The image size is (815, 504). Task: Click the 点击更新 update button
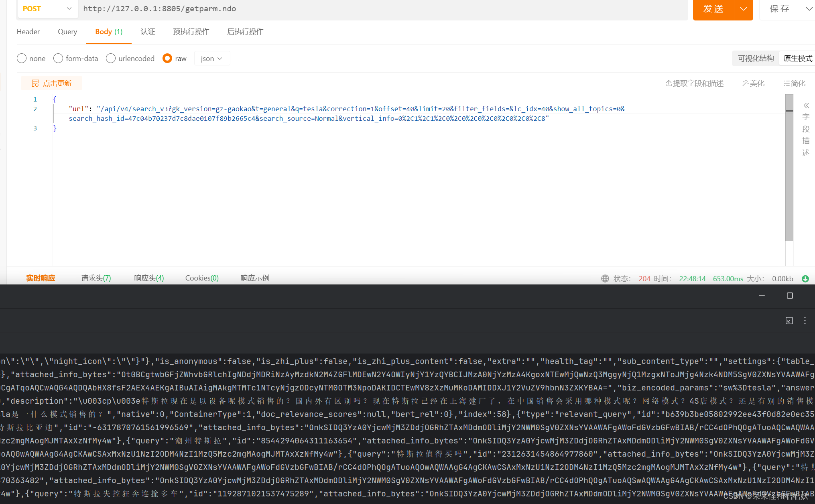coord(52,83)
